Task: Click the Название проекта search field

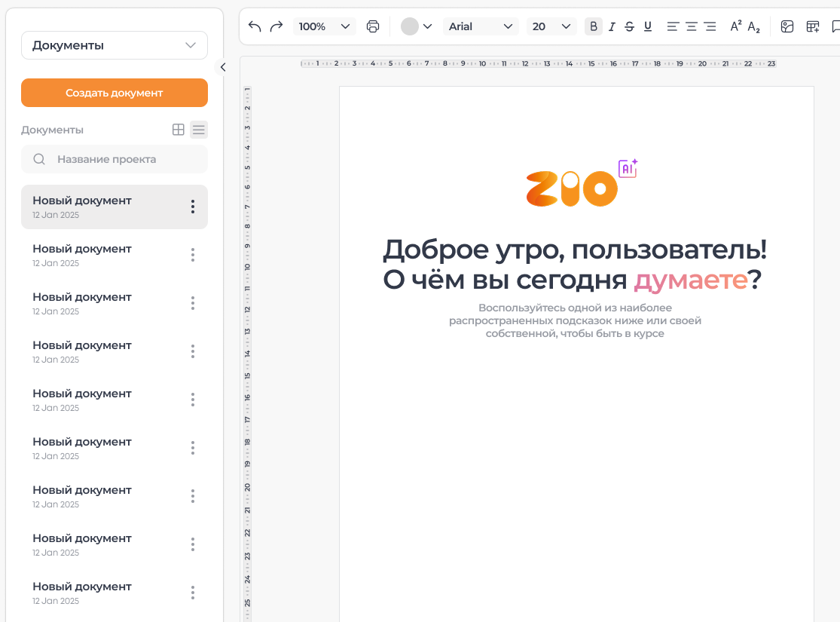Action: point(114,159)
